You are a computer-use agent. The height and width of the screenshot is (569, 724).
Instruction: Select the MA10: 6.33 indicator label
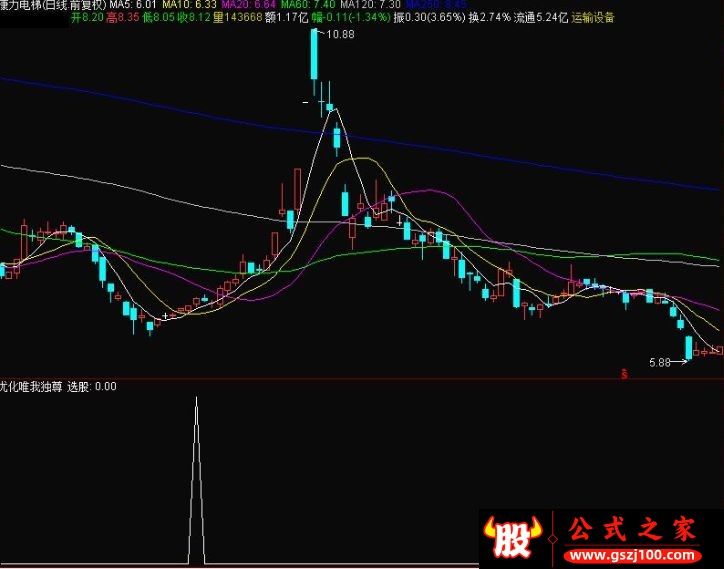189,5
